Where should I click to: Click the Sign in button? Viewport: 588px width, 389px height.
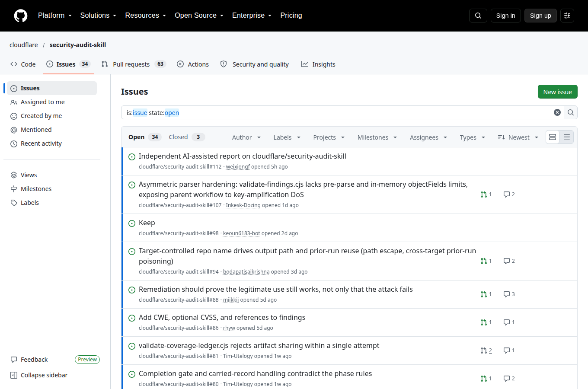point(505,16)
